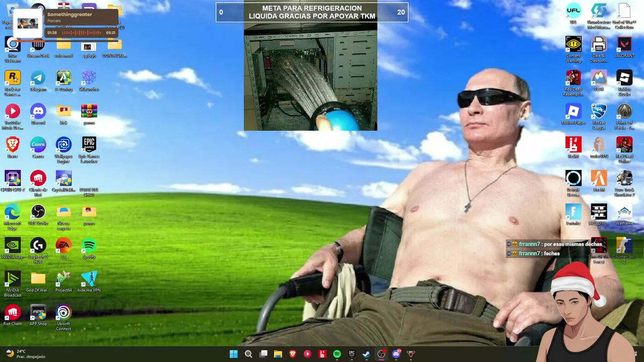Click the refrigeracion liquida goal progress bar
The width and height of the screenshot is (644, 362).
click(x=312, y=12)
